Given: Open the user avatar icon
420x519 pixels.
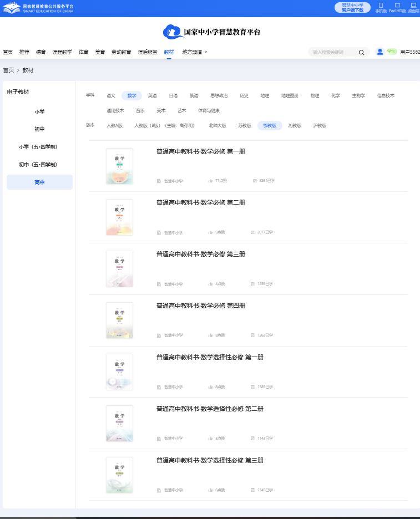Looking at the screenshot, I should click(380, 52).
